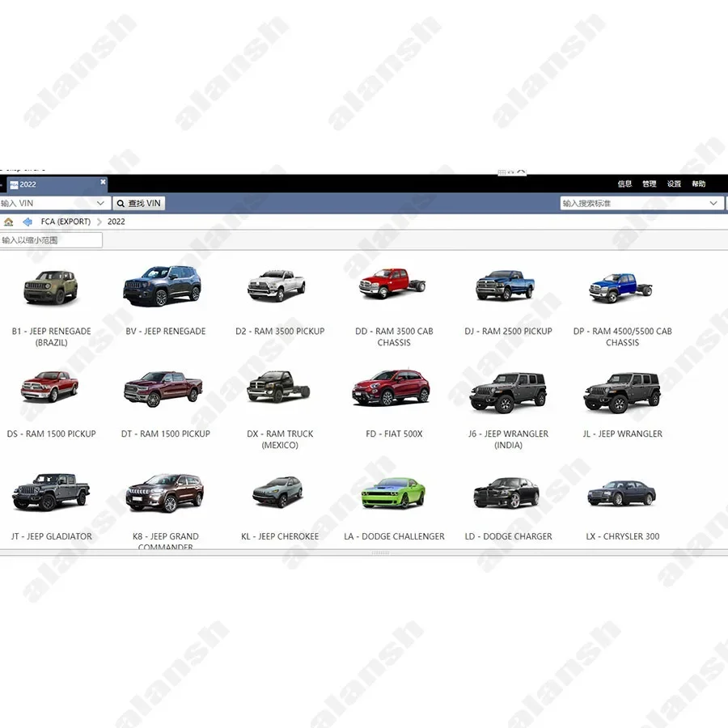Open the 信息 menu
Viewport: 728px width, 728px height.
624,184
